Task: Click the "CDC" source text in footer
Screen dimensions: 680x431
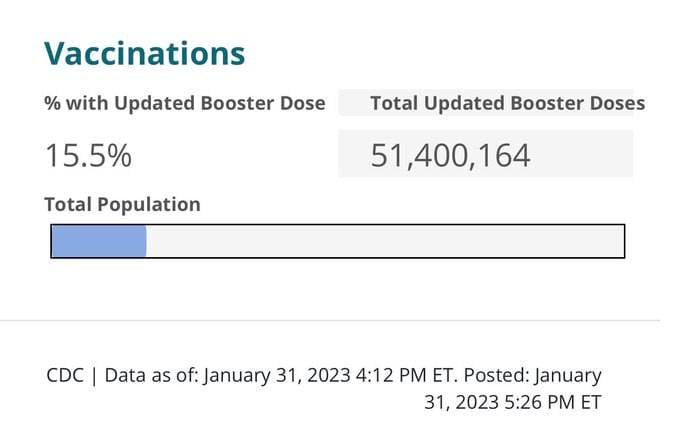Action: click(x=64, y=376)
